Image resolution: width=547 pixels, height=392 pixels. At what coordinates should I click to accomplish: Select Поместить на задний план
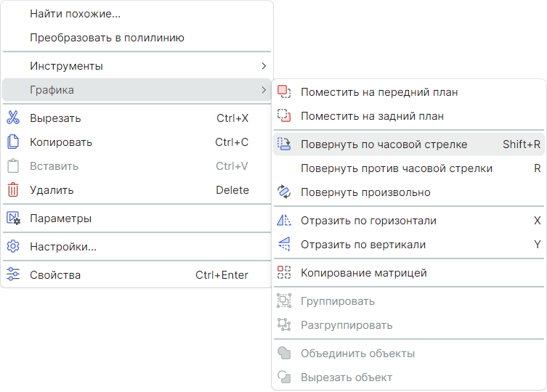(372, 116)
